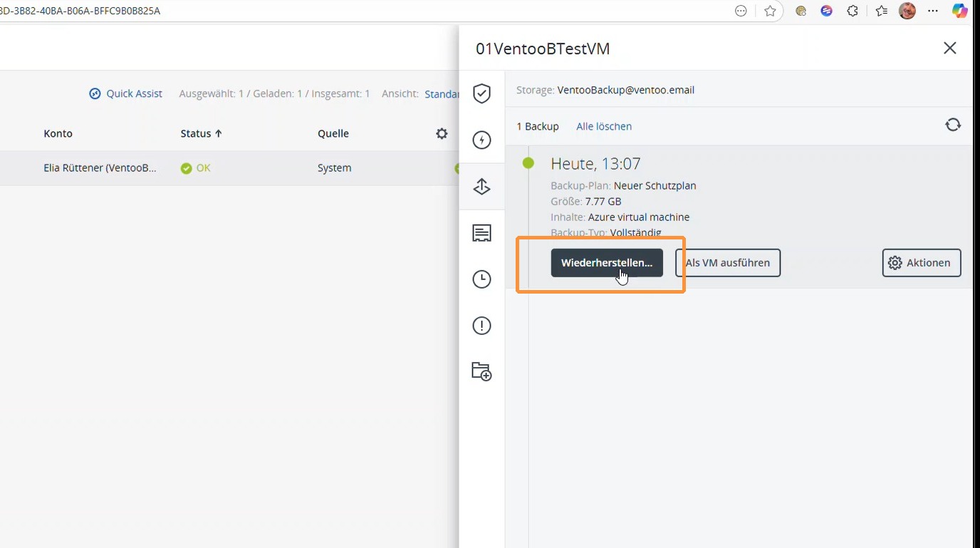This screenshot has height=548, width=980.
Task: Click the Azure virtual machine contents value
Action: [x=639, y=217]
